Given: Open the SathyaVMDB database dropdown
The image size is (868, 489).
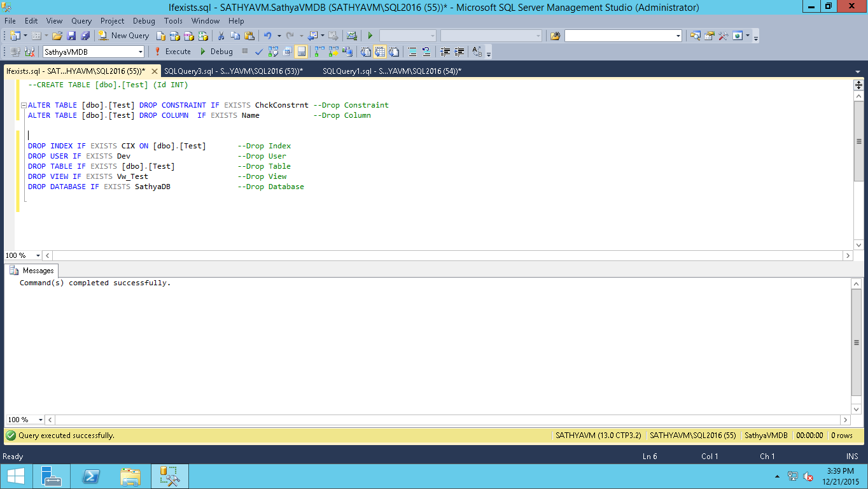Looking at the screenshot, I should 140,52.
